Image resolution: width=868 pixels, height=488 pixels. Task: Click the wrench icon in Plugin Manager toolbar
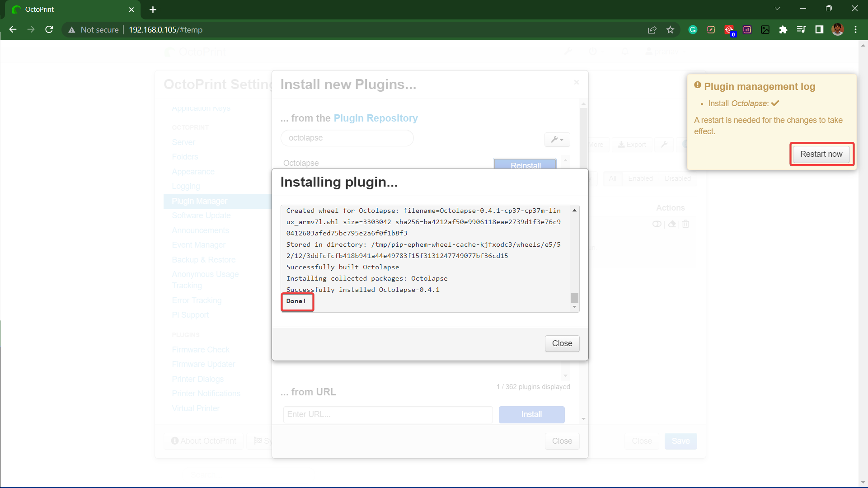point(664,145)
